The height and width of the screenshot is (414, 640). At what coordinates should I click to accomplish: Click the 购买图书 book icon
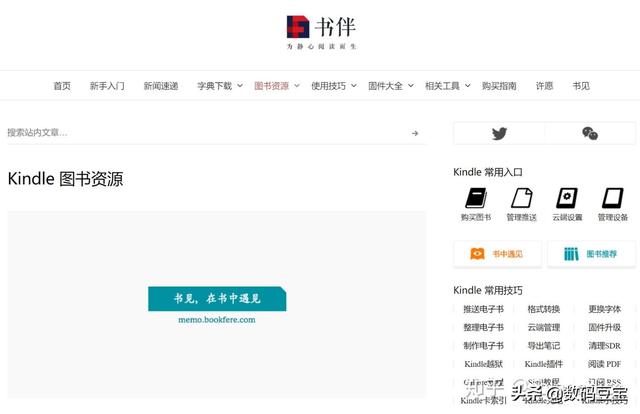[476, 198]
